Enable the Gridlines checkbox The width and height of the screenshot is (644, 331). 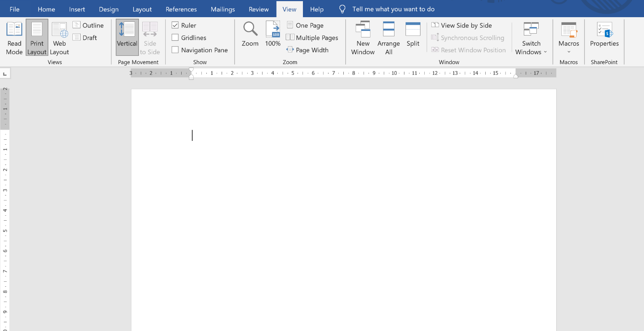(175, 37)
